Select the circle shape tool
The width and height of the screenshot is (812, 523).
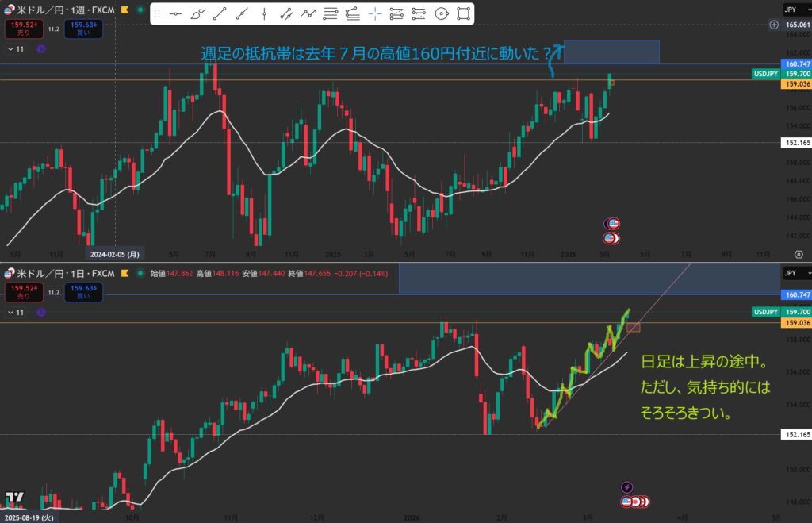click(x=441, y=14)
